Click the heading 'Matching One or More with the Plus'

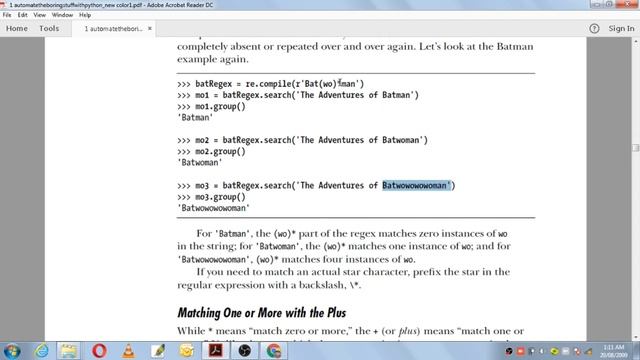[x=262, y=313]
